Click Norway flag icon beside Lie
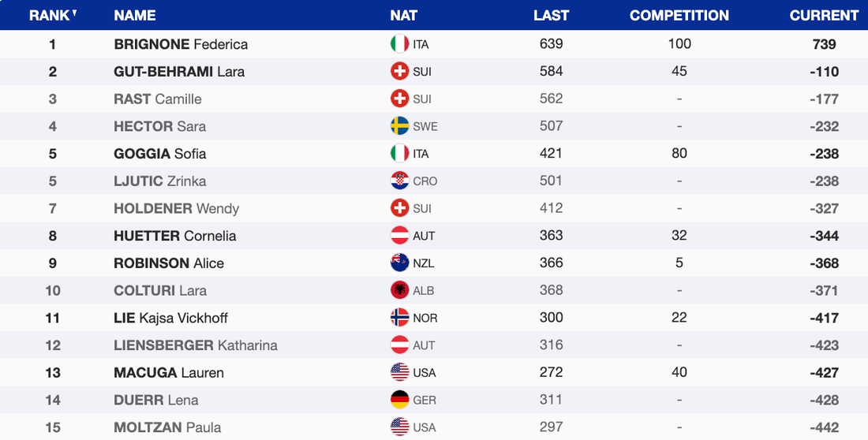 tap(399, 318)
